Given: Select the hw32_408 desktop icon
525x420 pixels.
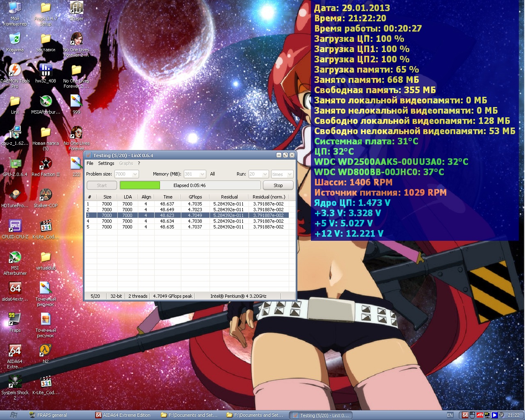Looking at the screenshot, I should (46, 73).
